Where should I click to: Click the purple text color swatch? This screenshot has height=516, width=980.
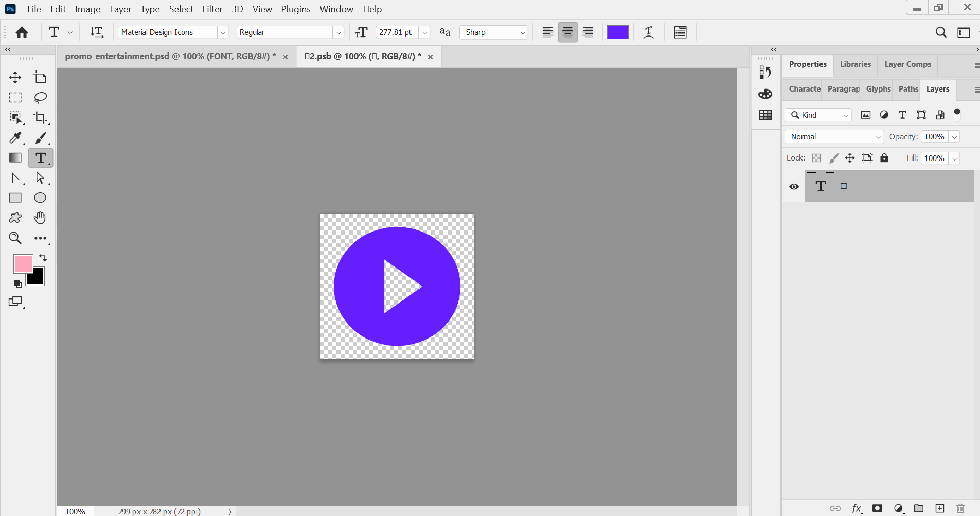tap(617, 32)
